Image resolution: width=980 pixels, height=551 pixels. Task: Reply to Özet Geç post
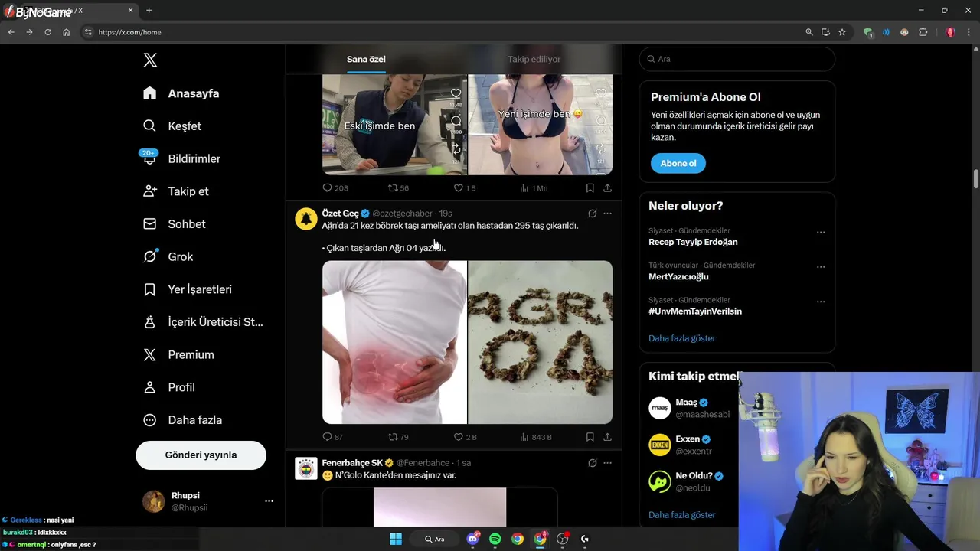[332, 437]
